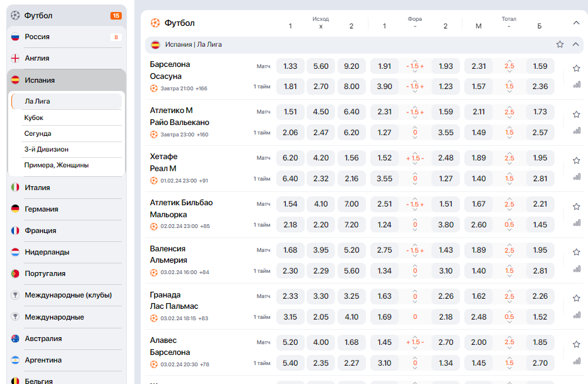Favorite the Валенсия – Альмерия match star
The image size is (588, 384).
[x=577, y=252]
